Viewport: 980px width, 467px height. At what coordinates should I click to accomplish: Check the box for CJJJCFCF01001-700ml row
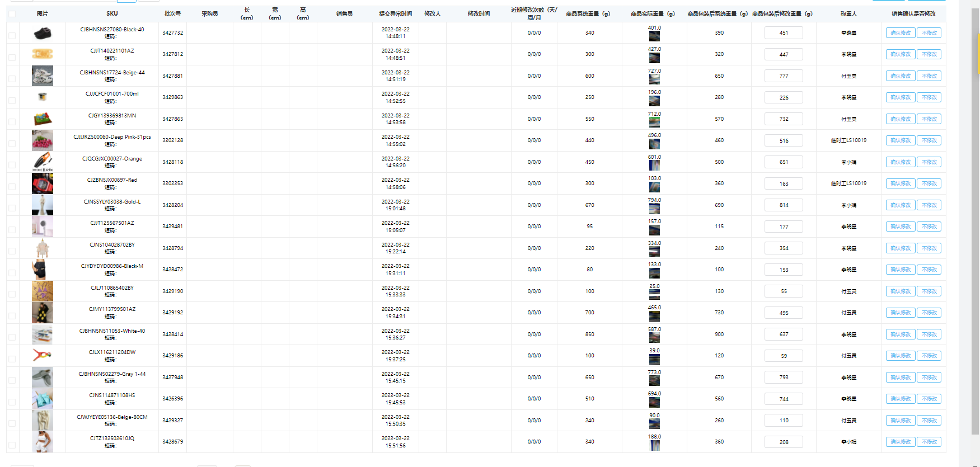12,100
